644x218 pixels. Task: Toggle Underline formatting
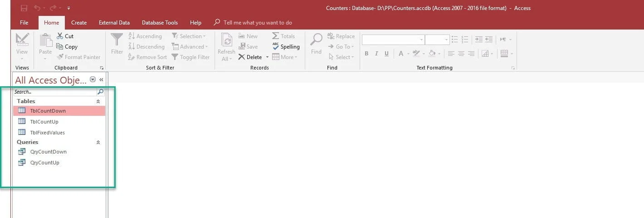click(x=386, y=54)
